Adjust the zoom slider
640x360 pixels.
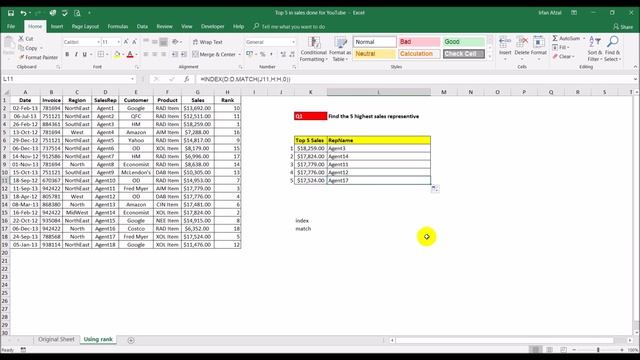pos(598,350)
